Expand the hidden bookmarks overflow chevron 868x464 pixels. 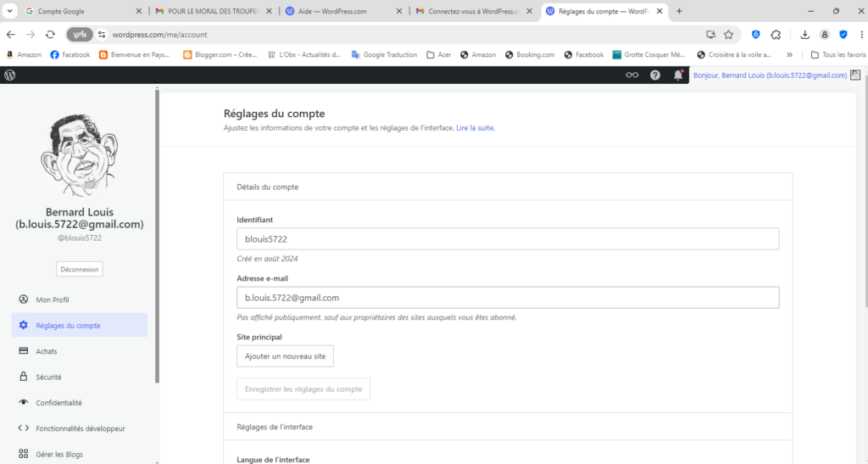point(790,54)
